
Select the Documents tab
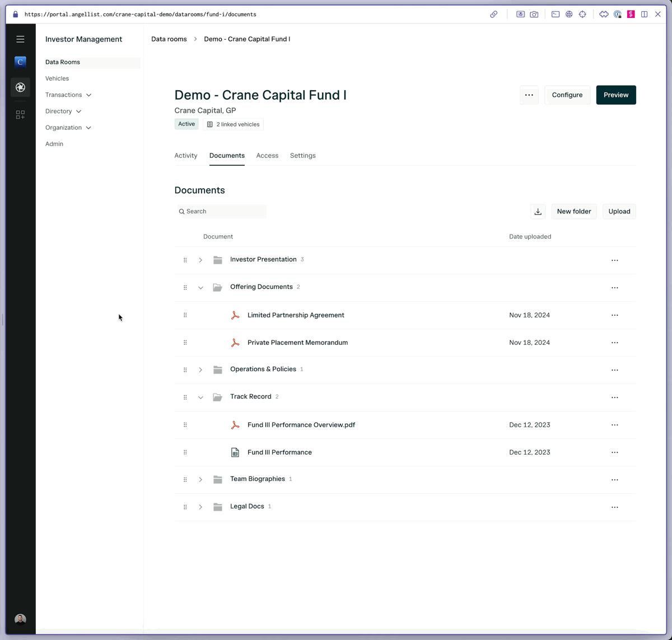point(227,156)
